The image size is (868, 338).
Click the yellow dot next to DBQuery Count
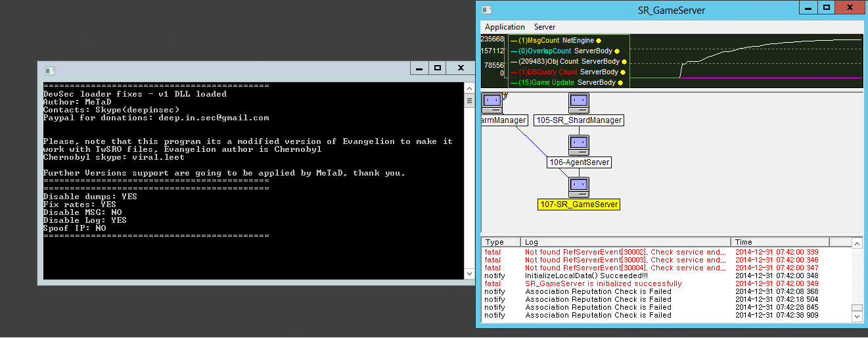click(x=623, y=72)
